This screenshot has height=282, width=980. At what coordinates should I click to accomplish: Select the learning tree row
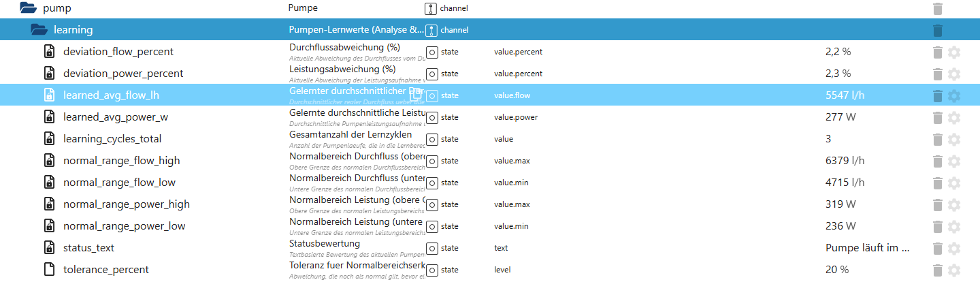[x=490, y=30]
